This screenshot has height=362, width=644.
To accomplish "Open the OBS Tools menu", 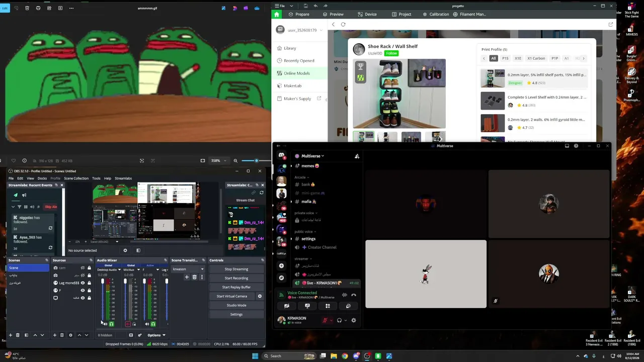I will coord(96,178).
